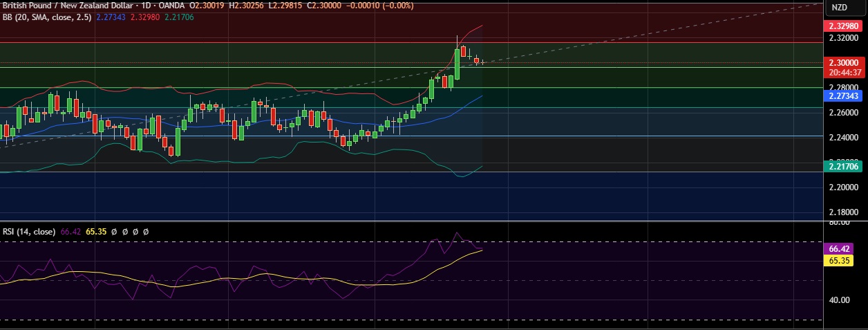Click the tallest green candle in the rally
The image size is (868, 330).
pyautogui.click(x=457, y=64)
